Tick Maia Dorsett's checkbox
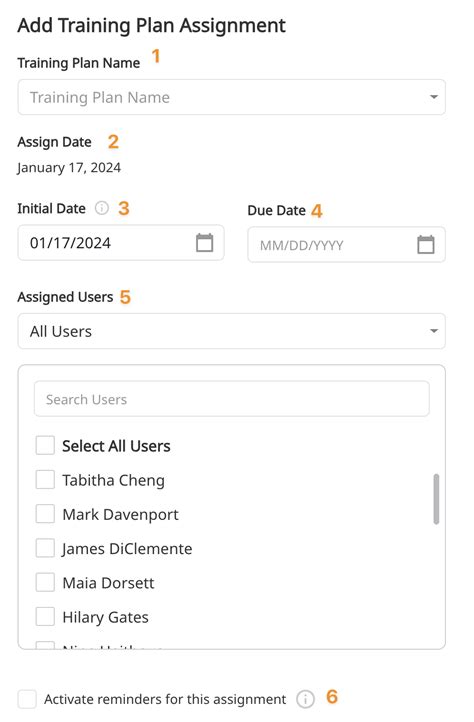The image size is (474, 722). (x=45, y=582)
